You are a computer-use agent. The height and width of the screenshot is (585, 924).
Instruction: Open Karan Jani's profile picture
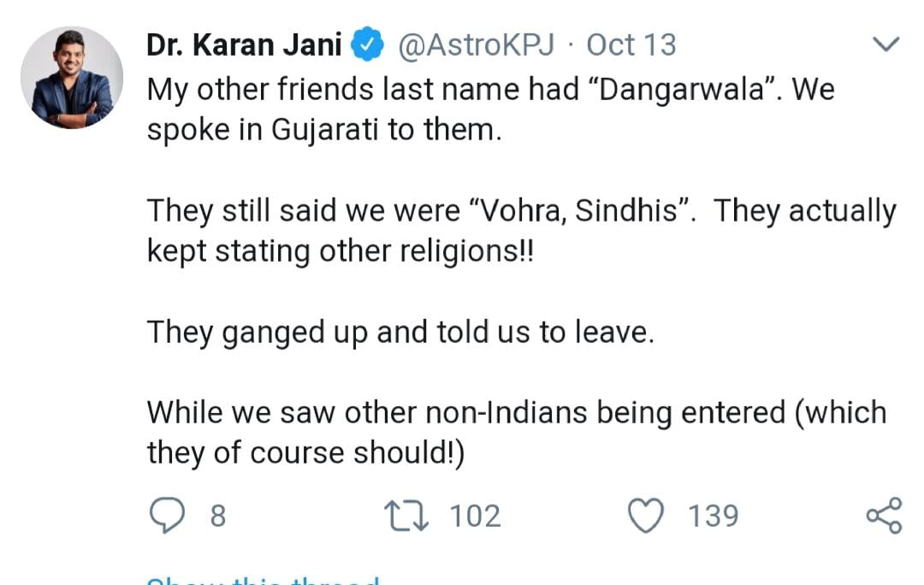coord(72,78)
